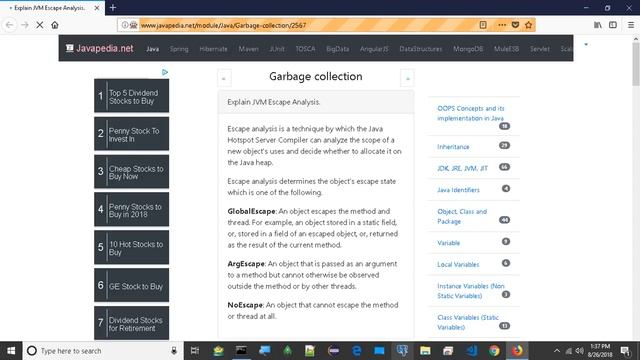The image size is (640, 360).
Task: Open ad Top 5 Dividend Stocks to Buy
Action: pyautogui.click(x=131, y=96)
